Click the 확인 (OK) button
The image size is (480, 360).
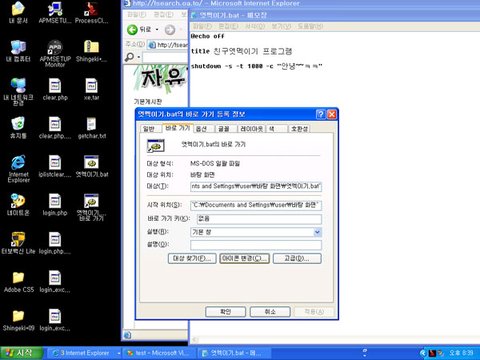click(x=225, y=312)
